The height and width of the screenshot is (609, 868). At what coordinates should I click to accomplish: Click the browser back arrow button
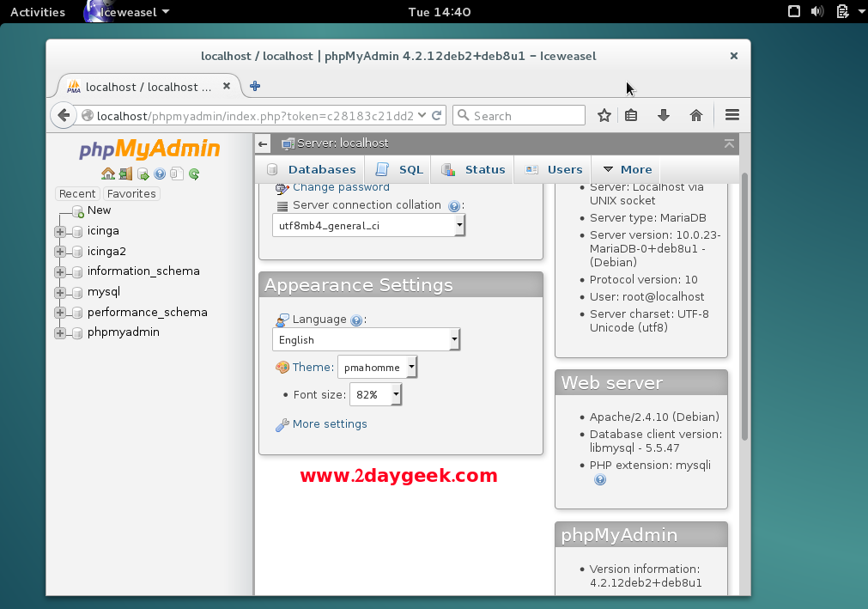(x=64, y=115)
